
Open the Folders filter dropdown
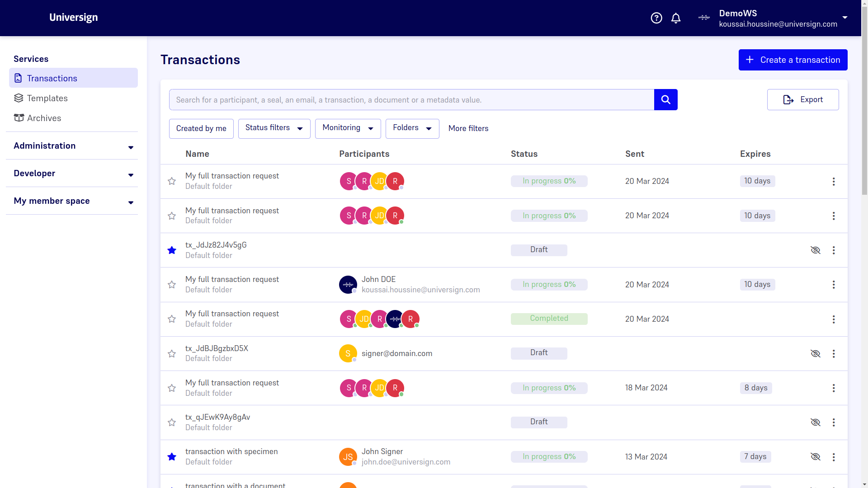[x=412, y=128]
